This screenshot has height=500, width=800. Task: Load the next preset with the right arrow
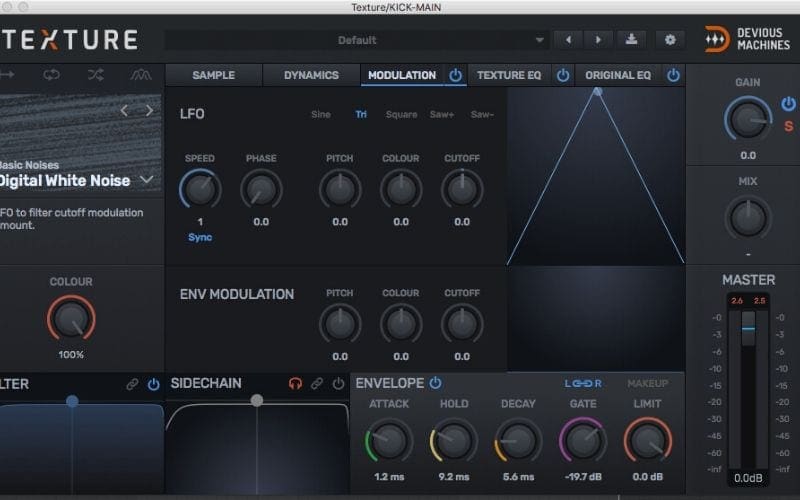pyautogui.click(x=598, y=40)
